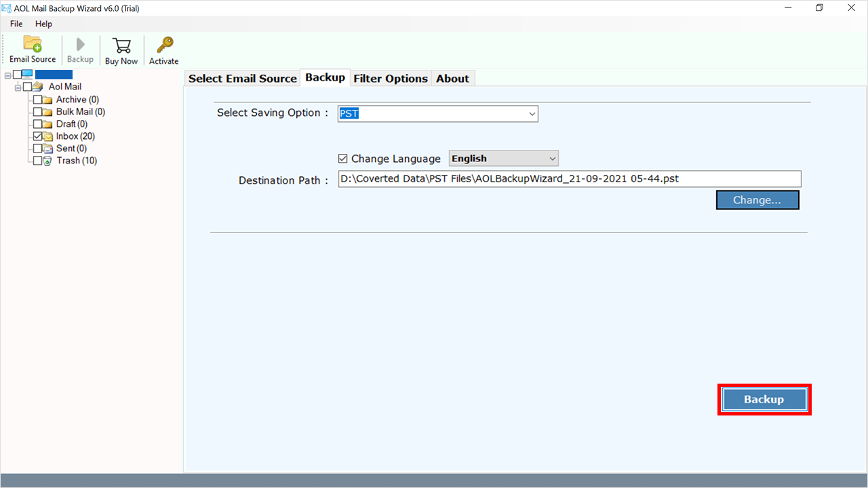Disable the Change Language checkbox
Screen dimensions: 868x488
pyautogui.click(x=342, y=159)
